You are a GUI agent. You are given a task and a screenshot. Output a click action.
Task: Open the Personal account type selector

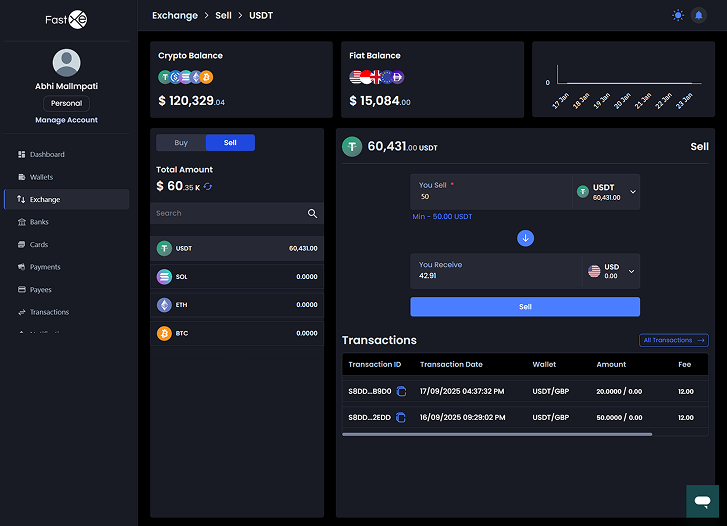(x=66, y=103)
